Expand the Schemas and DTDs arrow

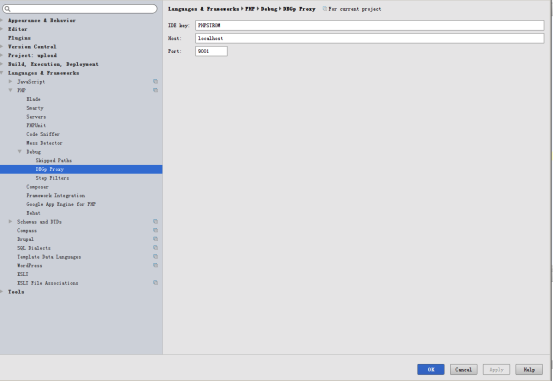click(x=11, y=222)
